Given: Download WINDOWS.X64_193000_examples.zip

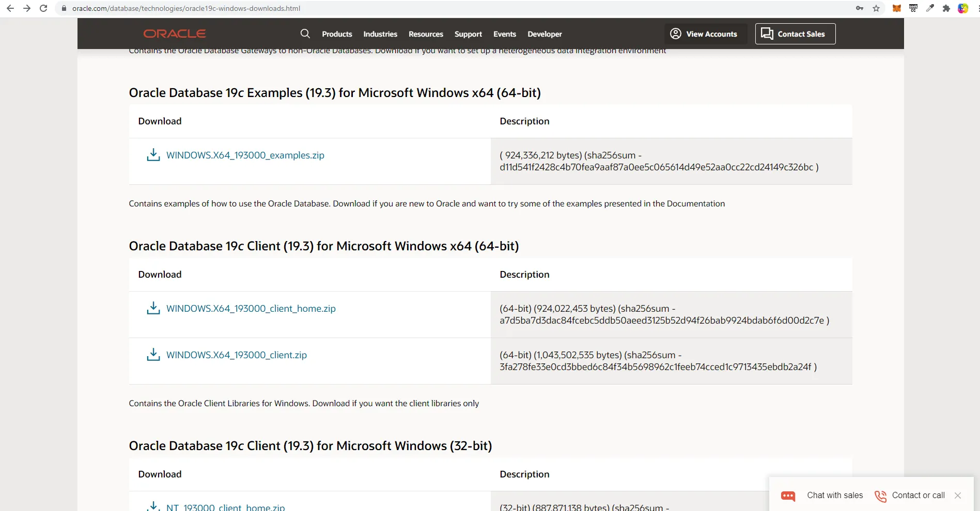Looking at the screenshot, I should (245, 155).
